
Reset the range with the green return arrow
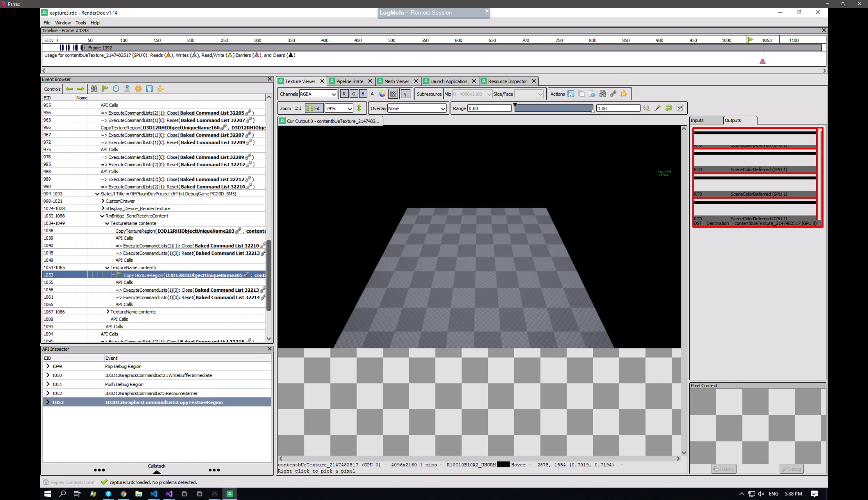click(669, 108)
